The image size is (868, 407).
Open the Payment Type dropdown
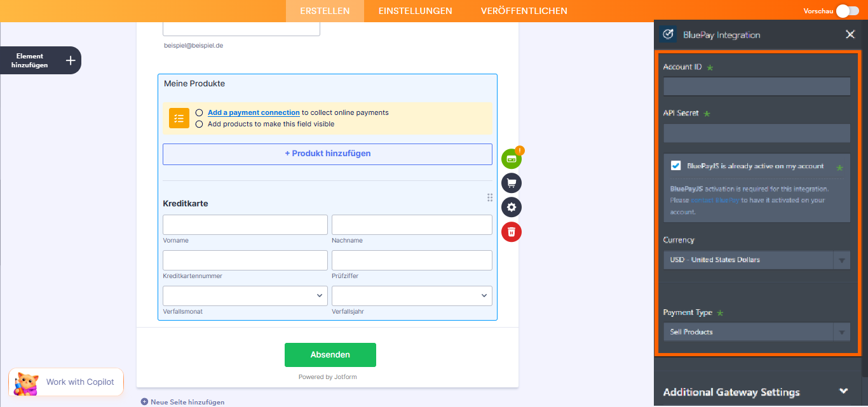click(x=756, y=332)
